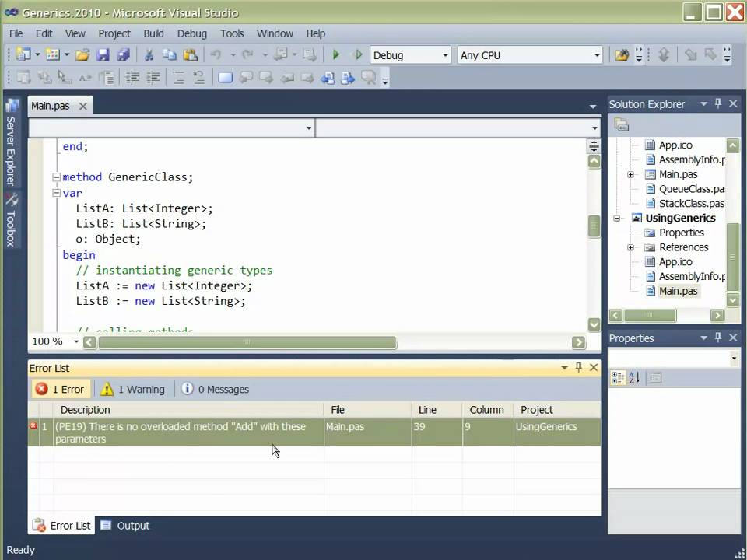Open the Project menu
Viewport: 747px width, 560px height.
pos(114,33)
